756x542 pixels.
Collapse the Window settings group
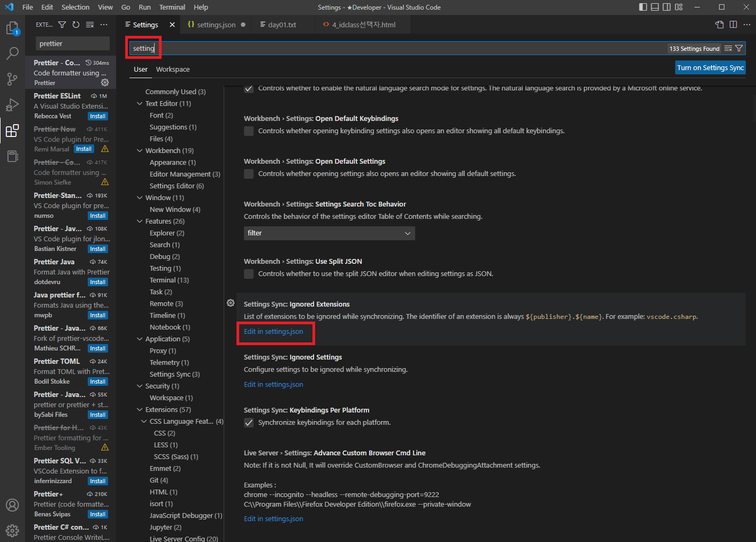[x=140, y=198]
